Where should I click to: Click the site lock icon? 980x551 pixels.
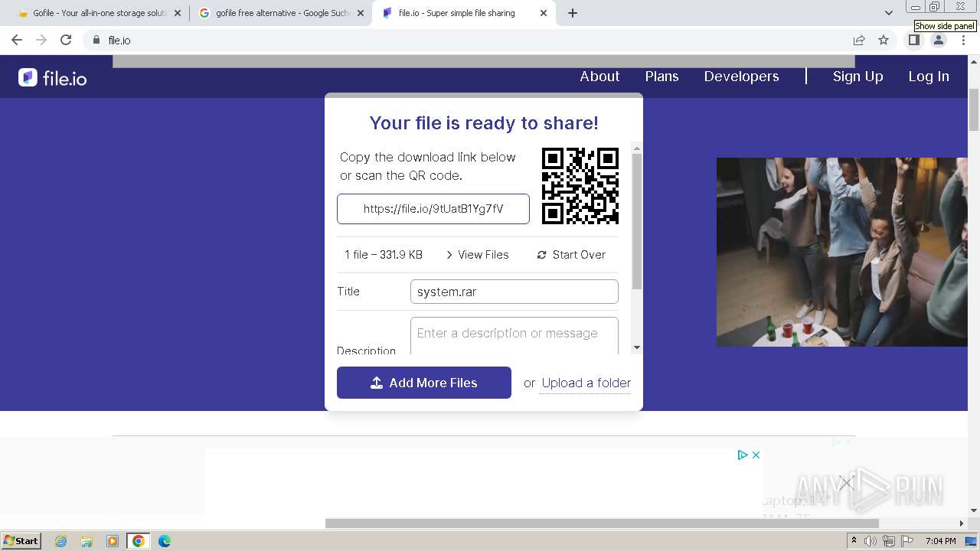(96, 40)
